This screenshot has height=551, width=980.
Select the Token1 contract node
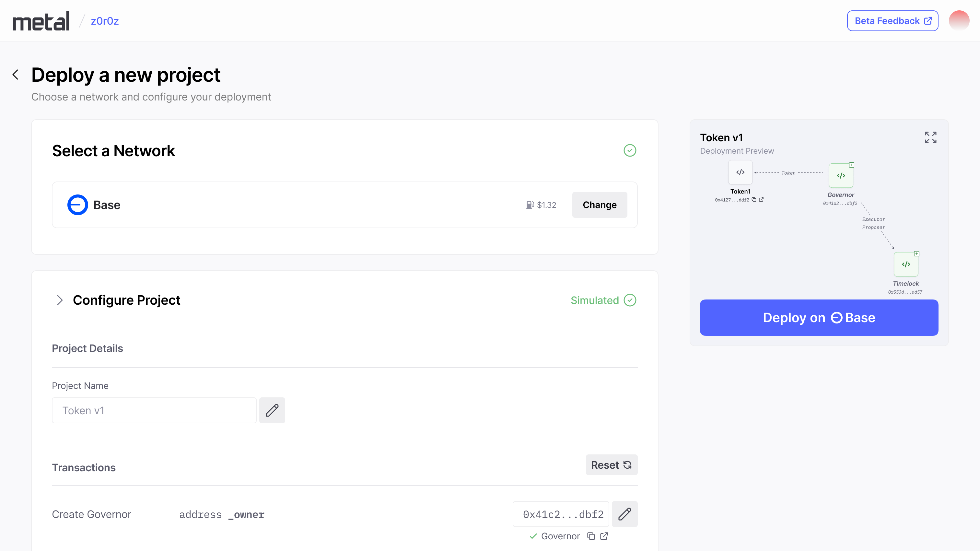pyautogui.click(x=740, y=172)
